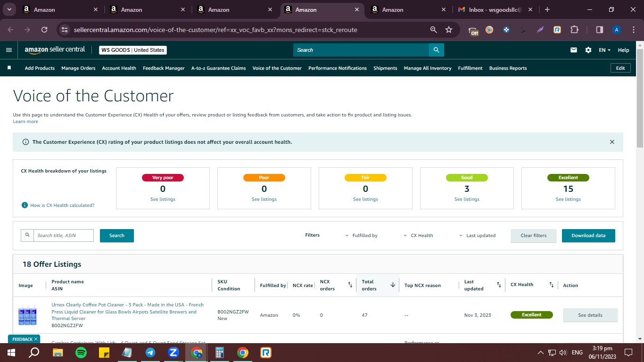Click the info icon beside CX Health calculated
Viewport: 644px width, 362px height.
pyautogui.click(x=25, y=206)
